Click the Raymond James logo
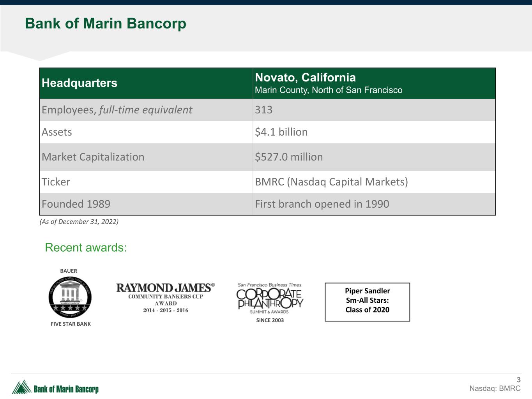This screenshot has width=532, height=399. 165,288
